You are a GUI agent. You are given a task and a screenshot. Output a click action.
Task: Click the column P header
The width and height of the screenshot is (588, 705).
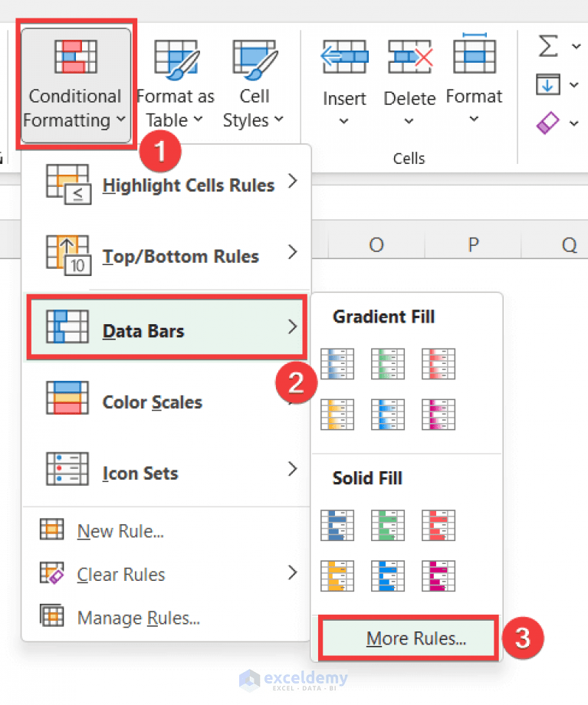(x=472, y=244)
